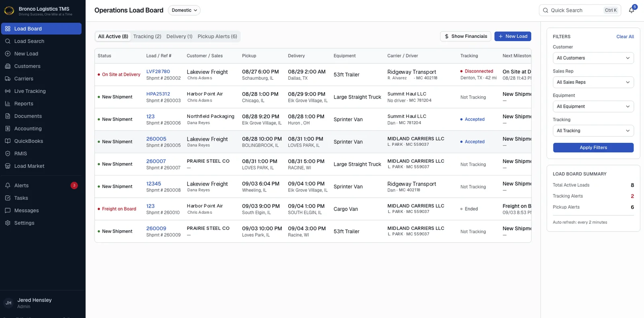Click the Load Market store icon
Screen dimensions: 644x318
(8, 166)
